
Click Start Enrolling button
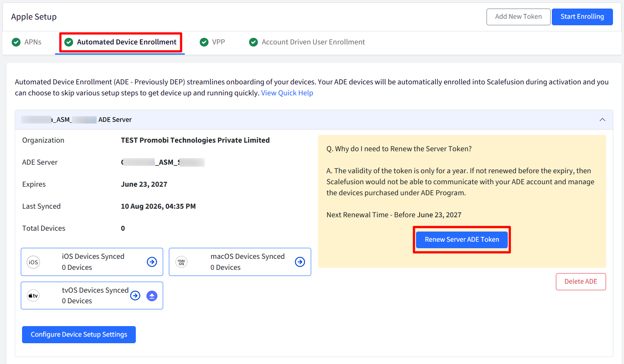(x=582, y=17)
